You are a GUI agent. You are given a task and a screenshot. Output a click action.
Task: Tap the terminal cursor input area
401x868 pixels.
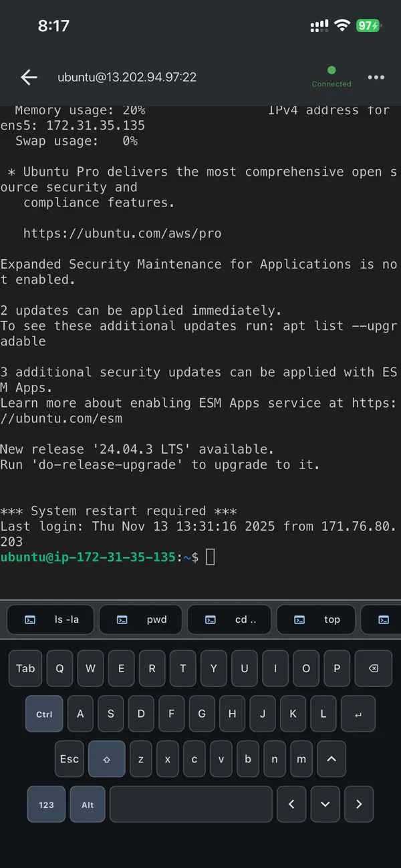(x=210, y=557)
